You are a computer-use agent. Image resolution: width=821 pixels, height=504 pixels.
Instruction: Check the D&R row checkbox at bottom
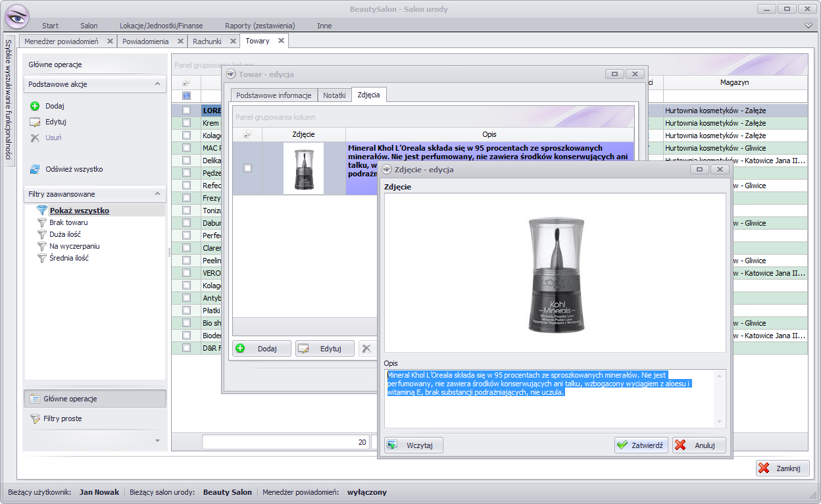187,347
